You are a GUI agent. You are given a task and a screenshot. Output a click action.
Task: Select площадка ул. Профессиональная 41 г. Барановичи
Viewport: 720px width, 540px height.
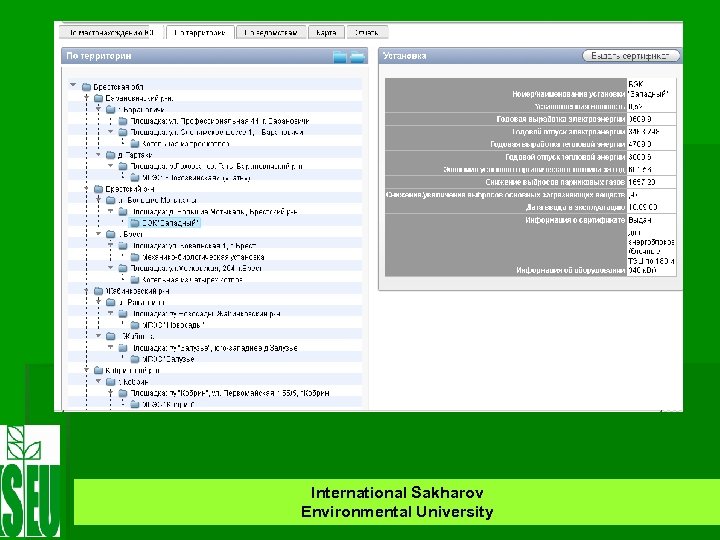219,121
